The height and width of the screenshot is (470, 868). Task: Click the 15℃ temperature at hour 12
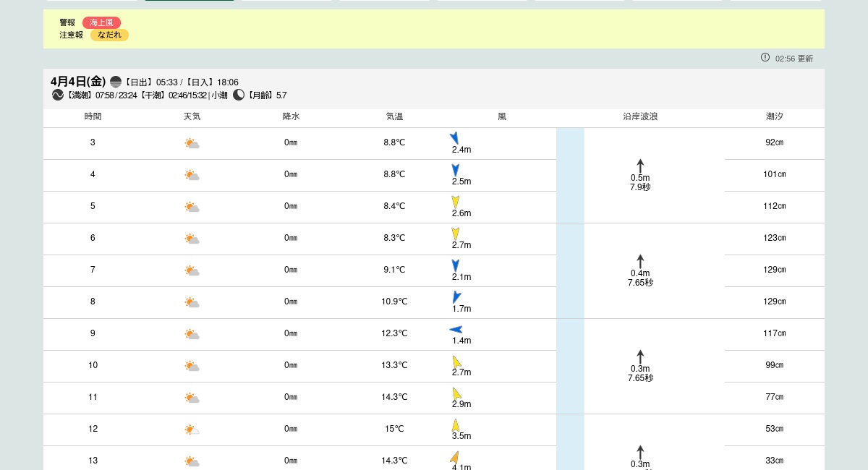pos(394,429)
